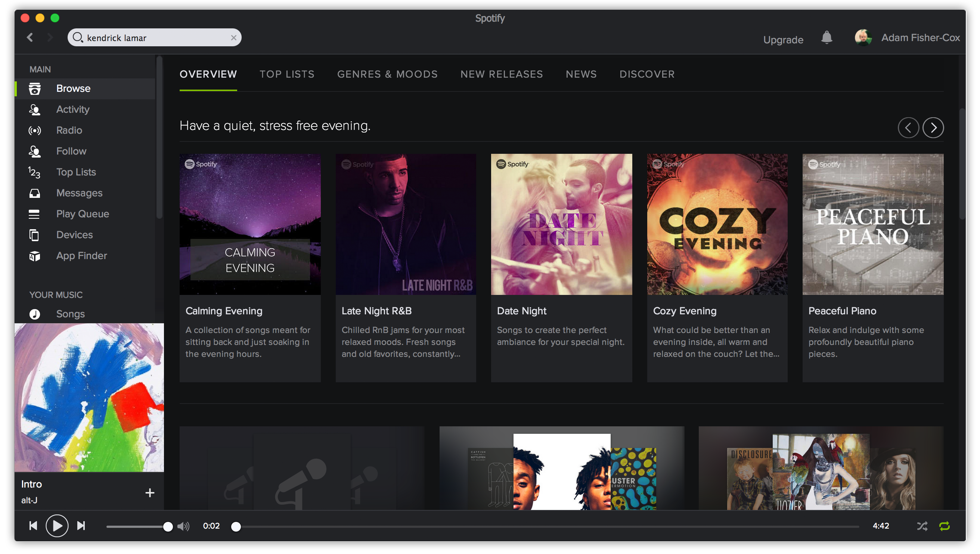The width and height of the screenshot is (980, 554).
Task: Open the Cozy Evening playlist title
Action: pyautogui.click(x=685, y=311)
